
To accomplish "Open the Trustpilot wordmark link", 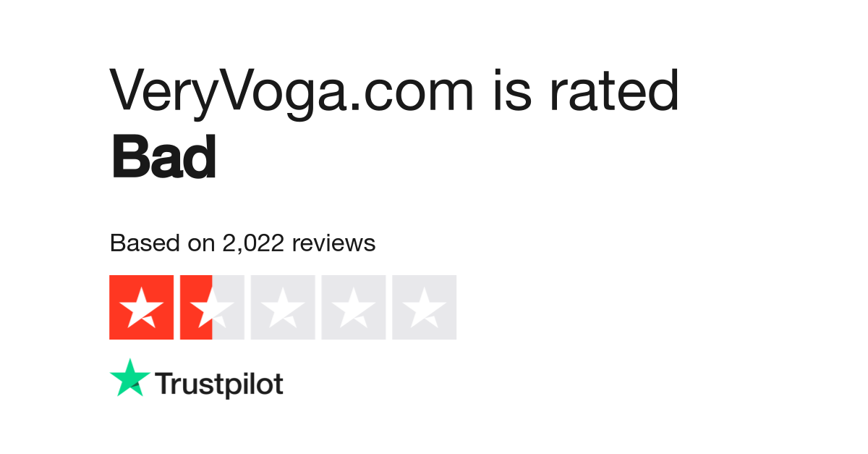I will (220, 384).
